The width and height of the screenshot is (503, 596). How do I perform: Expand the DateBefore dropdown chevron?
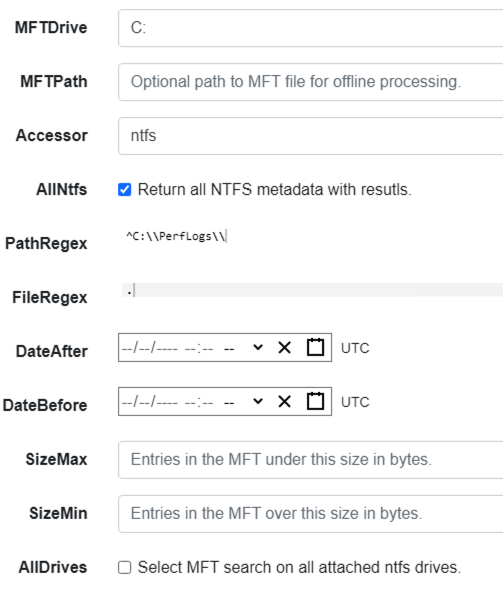(x=258, y=401)
